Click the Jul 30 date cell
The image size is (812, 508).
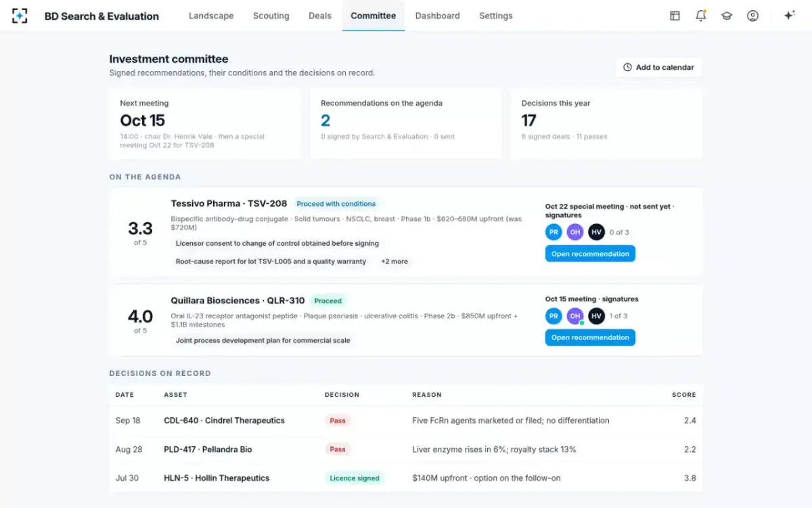click(x=127, y=478)
